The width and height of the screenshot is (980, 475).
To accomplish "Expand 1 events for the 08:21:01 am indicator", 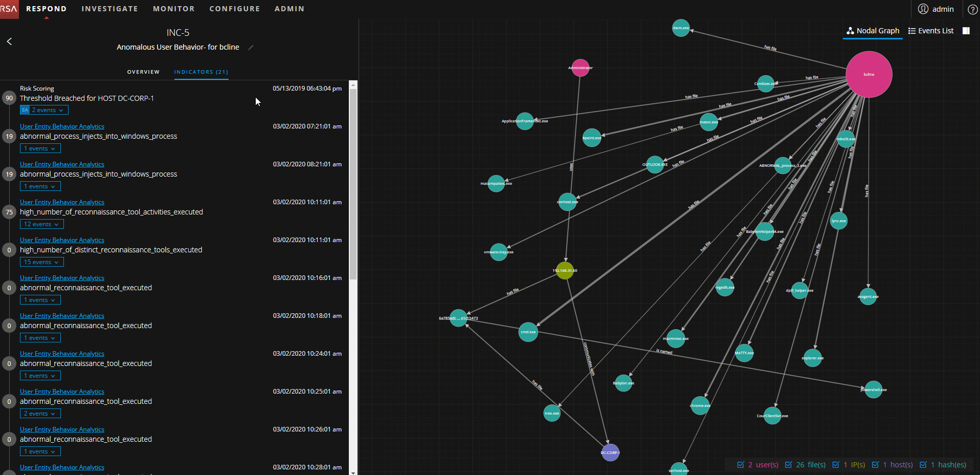I will (x=40, y=186).
